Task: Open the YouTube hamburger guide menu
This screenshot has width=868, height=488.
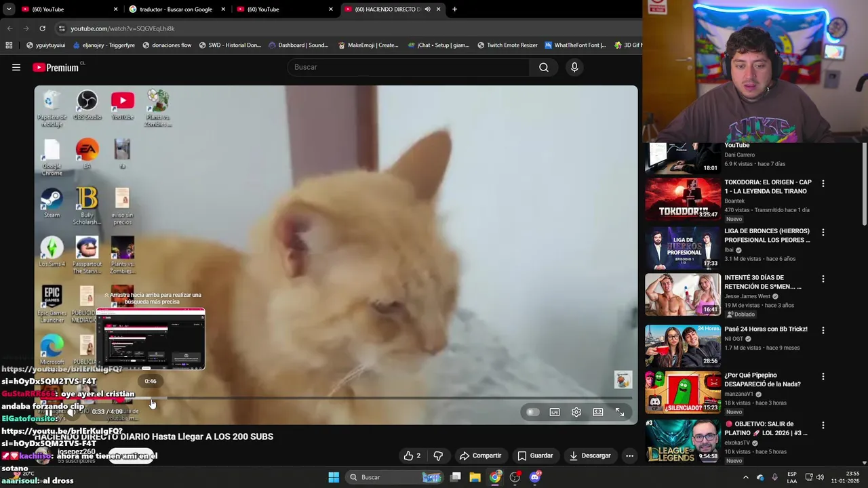Action: pos(16,67)
